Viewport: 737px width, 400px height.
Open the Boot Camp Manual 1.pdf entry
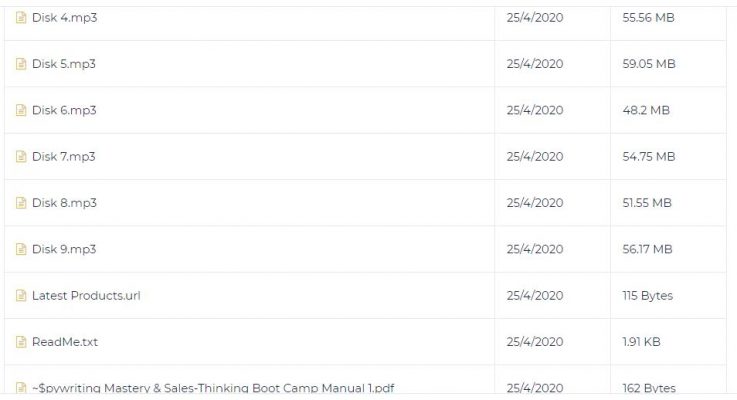click(x=213, y=388)
